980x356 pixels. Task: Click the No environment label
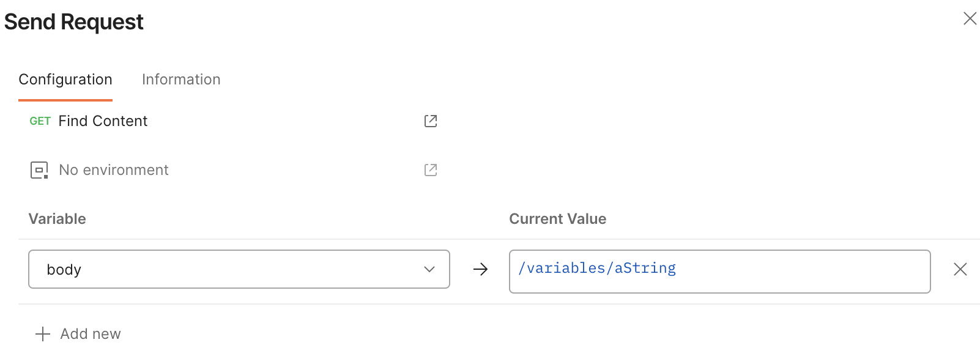113,170
